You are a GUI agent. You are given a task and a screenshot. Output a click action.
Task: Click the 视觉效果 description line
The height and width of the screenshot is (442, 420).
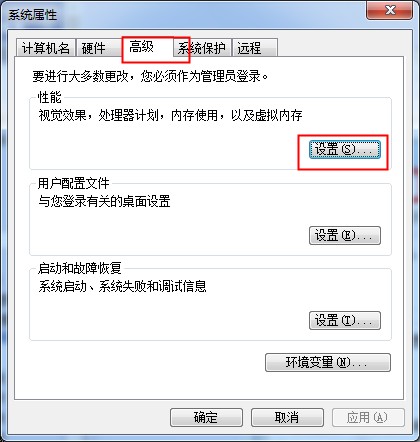[170, 115]
